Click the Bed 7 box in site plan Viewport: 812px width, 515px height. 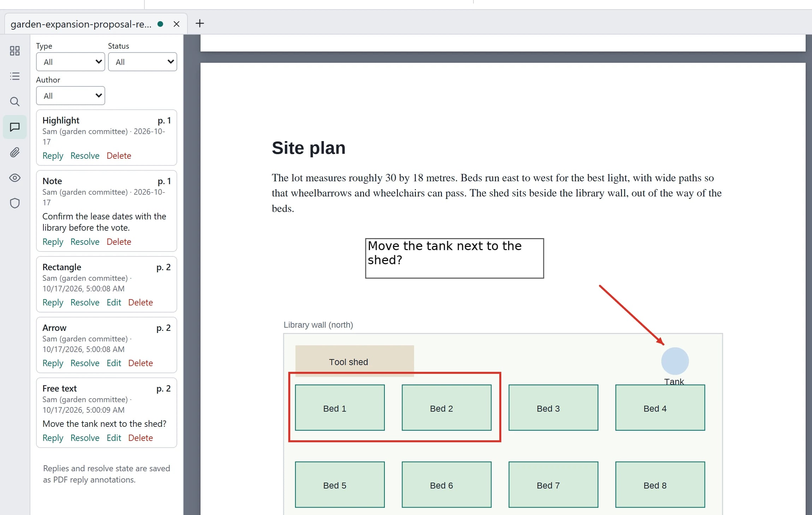553,485
